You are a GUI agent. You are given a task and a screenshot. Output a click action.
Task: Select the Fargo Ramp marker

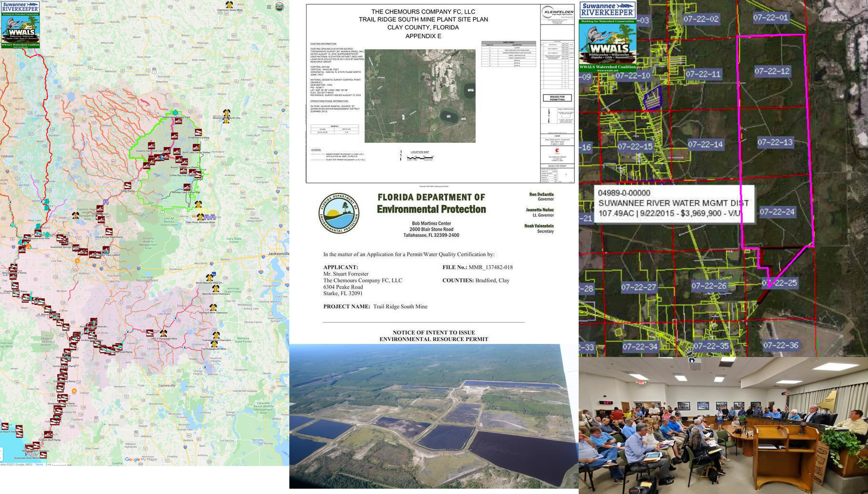(x=128, y=186)
